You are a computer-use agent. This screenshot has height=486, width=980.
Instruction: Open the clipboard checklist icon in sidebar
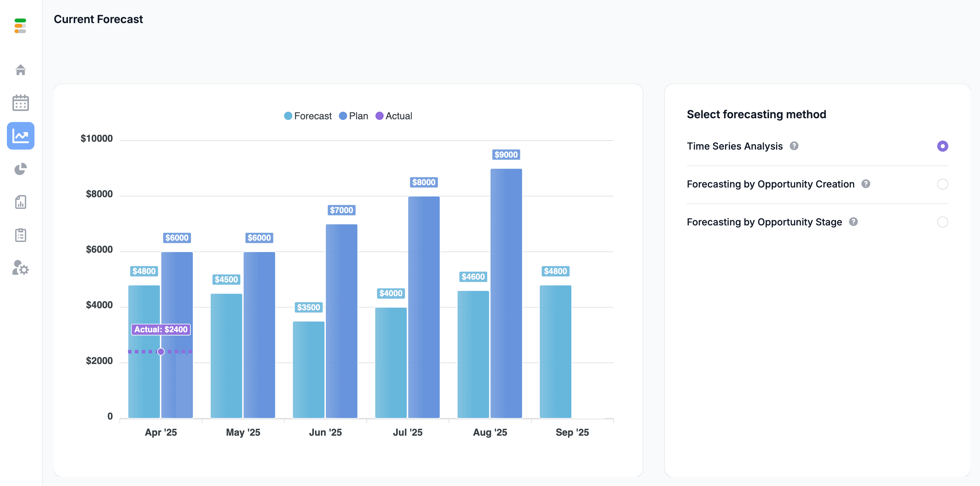pyautogui.click(x=21, y=235)
